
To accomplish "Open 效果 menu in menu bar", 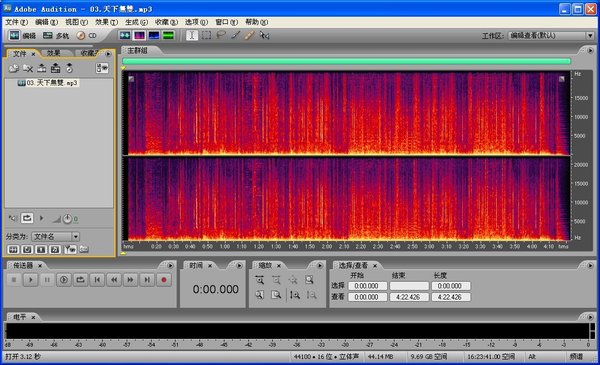I will click(106, 22).
